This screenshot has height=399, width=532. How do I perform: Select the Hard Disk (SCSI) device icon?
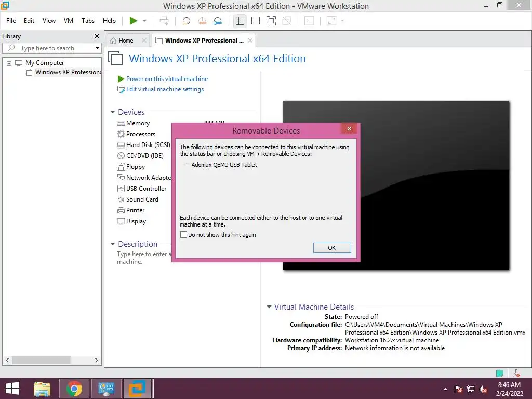tap(121, 145)
